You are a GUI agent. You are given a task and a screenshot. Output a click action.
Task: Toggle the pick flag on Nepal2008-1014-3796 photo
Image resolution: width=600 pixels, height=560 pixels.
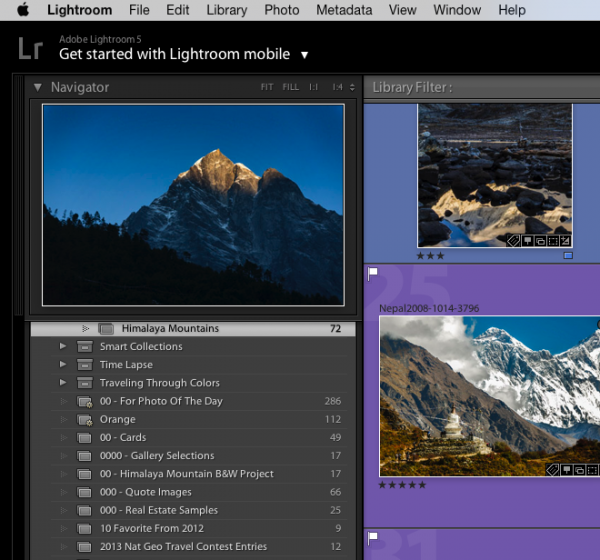coord(373,272)
